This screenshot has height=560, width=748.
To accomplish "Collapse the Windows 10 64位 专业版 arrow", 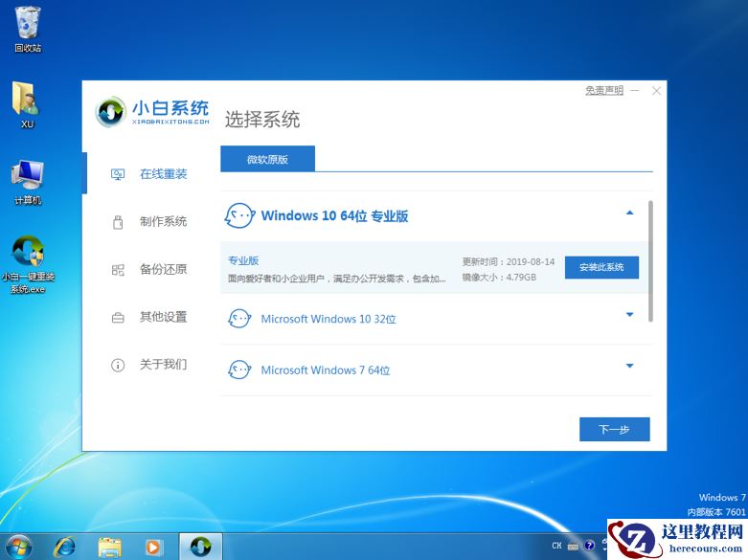I will pyautogui.click(x=629, y=213).
